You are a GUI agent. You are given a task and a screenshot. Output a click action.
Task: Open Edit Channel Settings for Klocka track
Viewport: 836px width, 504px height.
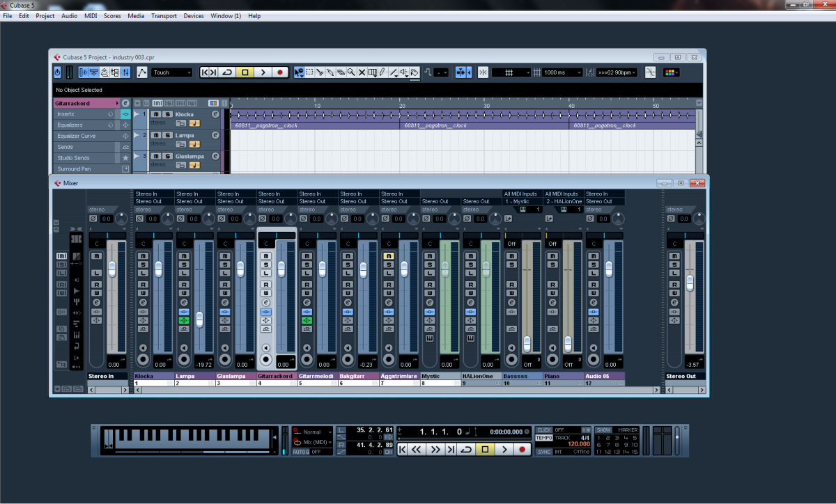click(x=215, y=114)
